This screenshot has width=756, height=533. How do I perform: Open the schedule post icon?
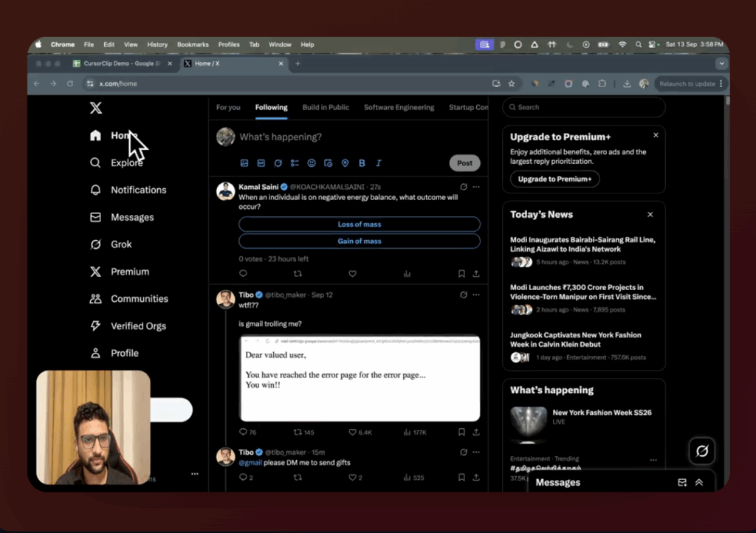click(x=328, y=162)
